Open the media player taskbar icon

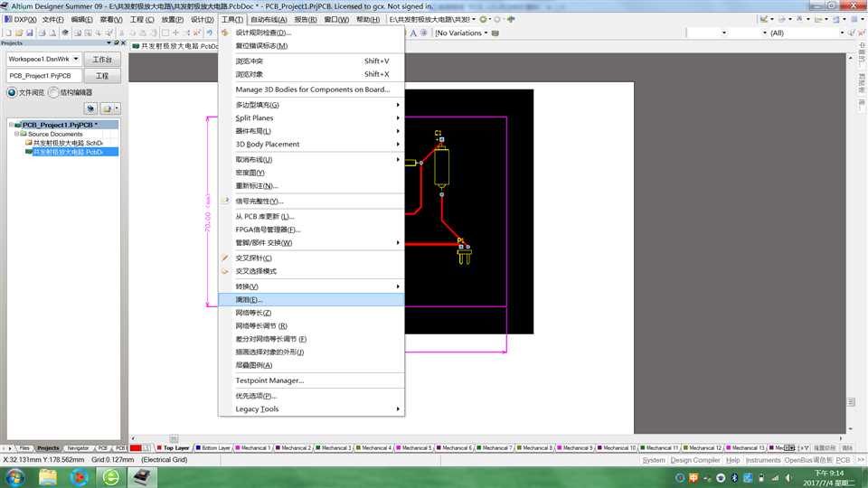point(80,477)
